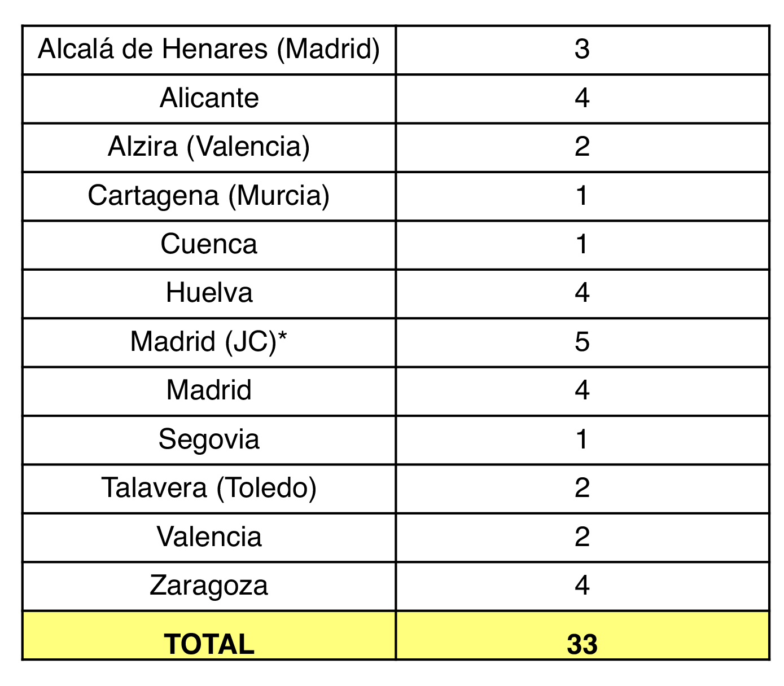Image resolution: width=784 pixels, height=686 pixels.
Task: Click the value 5 beside Madrid (JC)*
Action: click(x=582, y=342)
